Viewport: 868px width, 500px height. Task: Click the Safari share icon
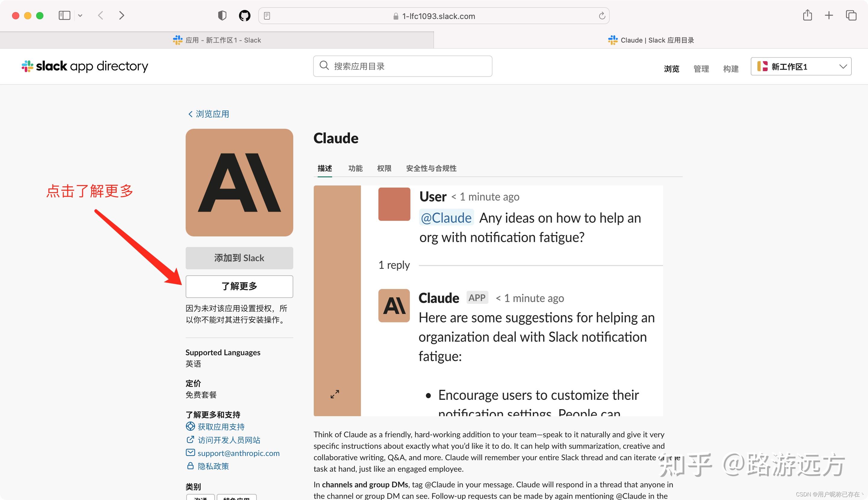(807, 15)
